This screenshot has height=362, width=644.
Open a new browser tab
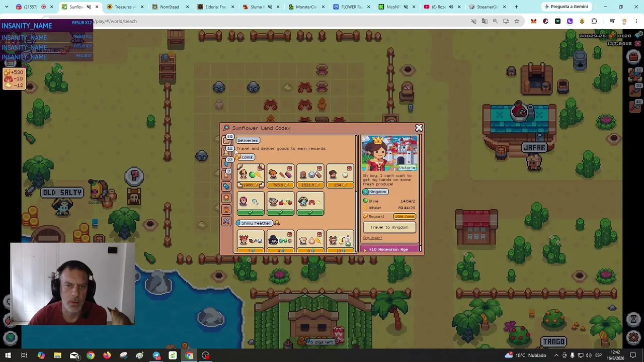(x=516, y=7)
